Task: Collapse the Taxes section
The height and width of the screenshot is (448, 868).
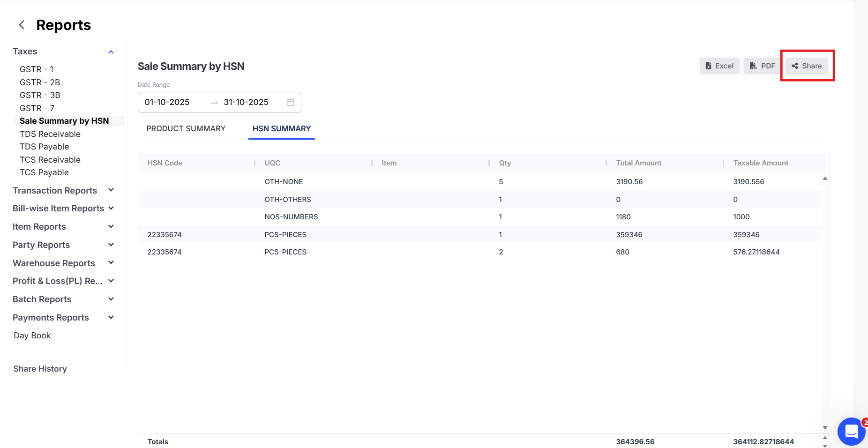Action: [x=111, y=52]
